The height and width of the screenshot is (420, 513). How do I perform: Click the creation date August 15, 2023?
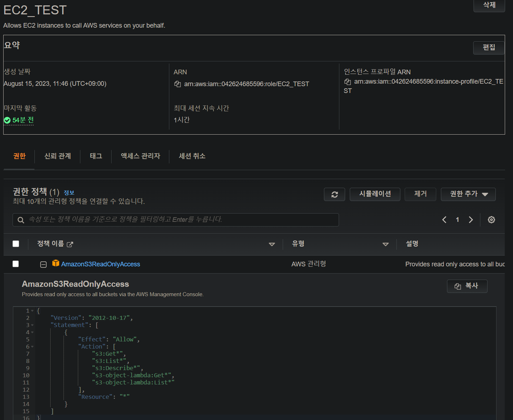(x=55, y=84)
